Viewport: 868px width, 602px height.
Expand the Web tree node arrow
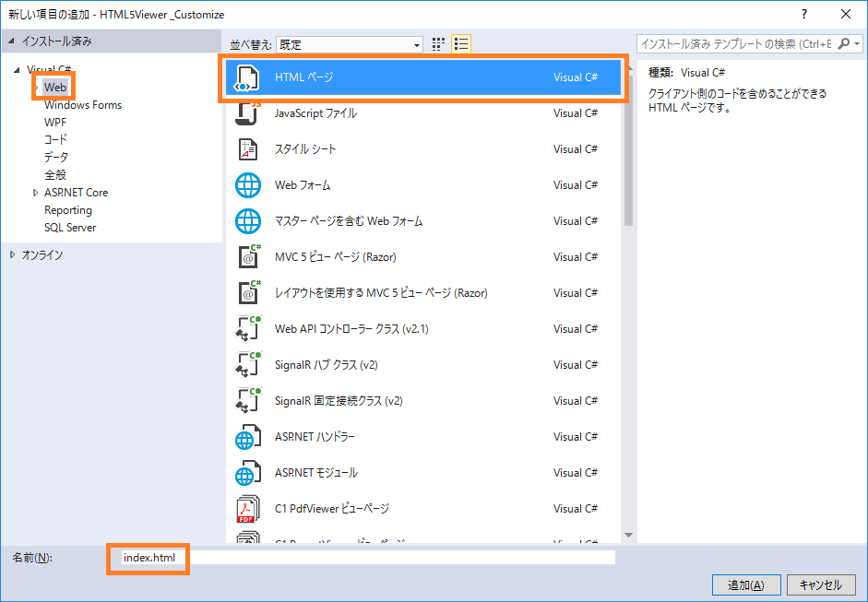pos(37,88)
